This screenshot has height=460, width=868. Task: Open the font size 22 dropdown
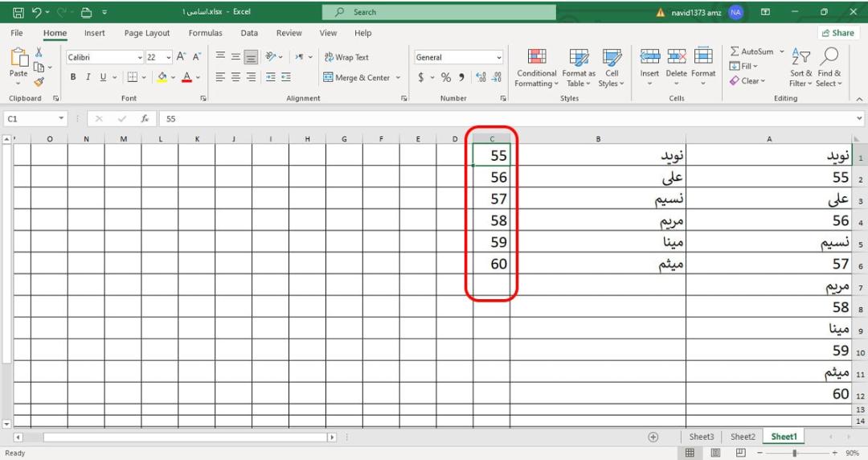(x=168, y=57)
